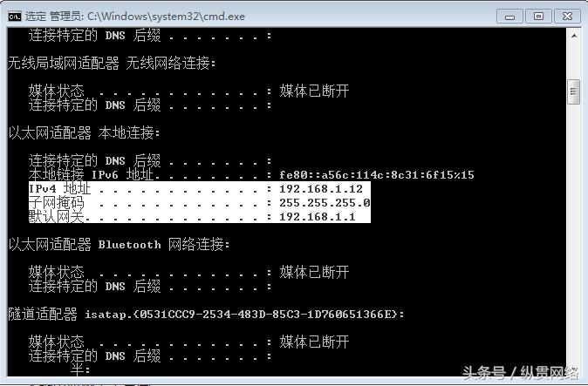Click the scrollbar up arrow
Screen dimensions: 588x386
pos(574,36)
